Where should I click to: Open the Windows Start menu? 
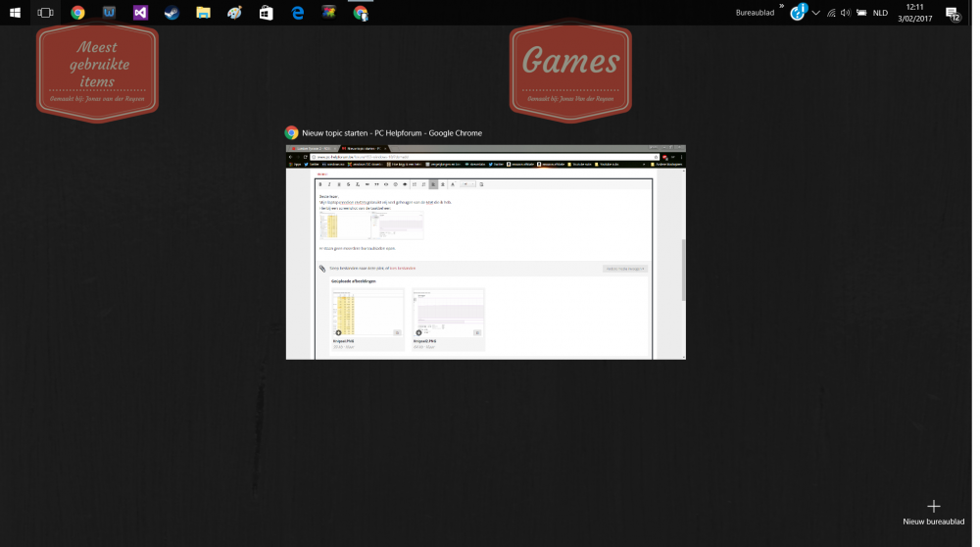[15, 13]
